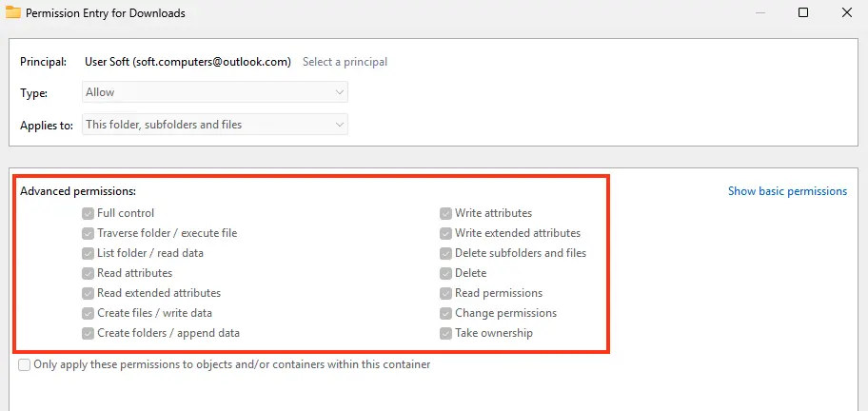The width and height of the screenshot is (868, 411).
Task: Toggle the Write attributes checkbox
Action: coord(445,213)
